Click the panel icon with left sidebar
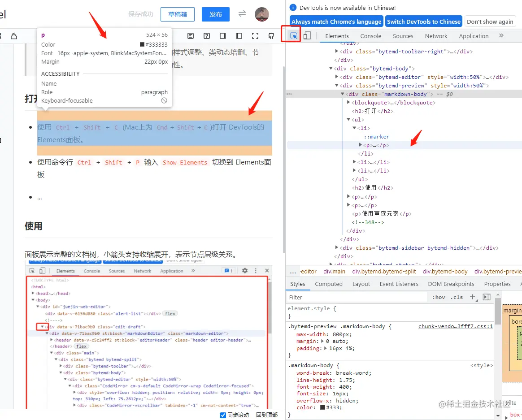522x420 pixels. (239, 35)
